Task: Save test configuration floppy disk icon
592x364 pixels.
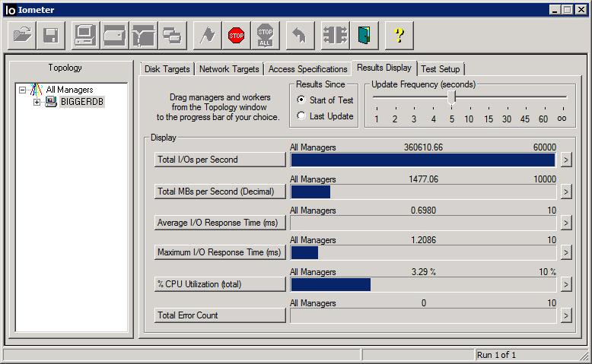Action: click(x=51, y=36)
